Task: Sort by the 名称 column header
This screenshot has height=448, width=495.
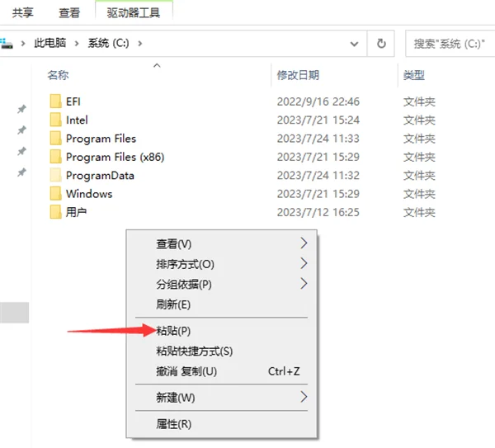Action: click(x=58, y=75)
